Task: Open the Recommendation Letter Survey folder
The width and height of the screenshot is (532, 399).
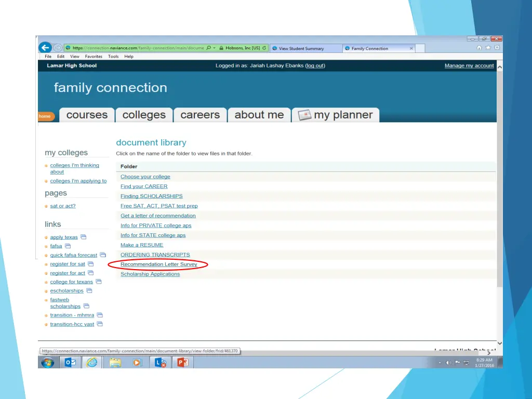Action: (x=158, y=264)
